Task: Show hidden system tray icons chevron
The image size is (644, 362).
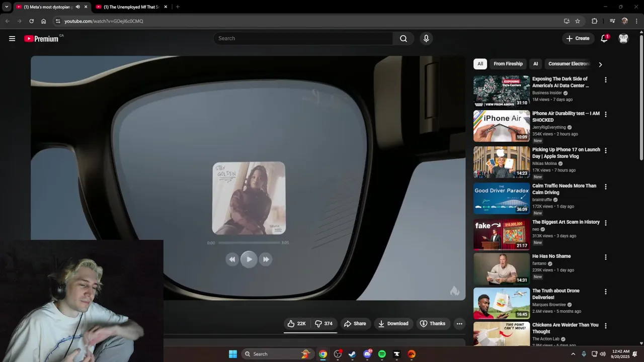Action: [x=573, y=354]
